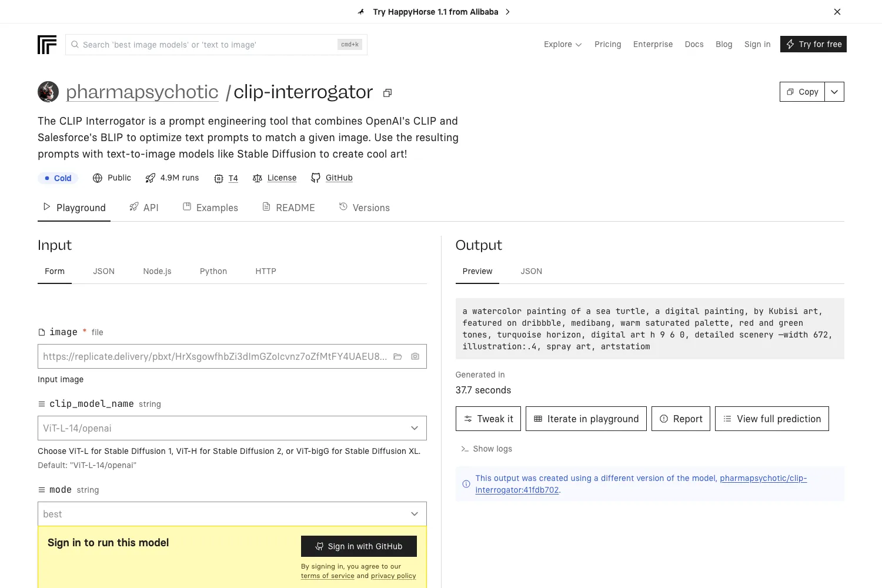Select the Python tab
Image resolution: width=882 pixels, height=588 pixels.
[x=213, y=271]
